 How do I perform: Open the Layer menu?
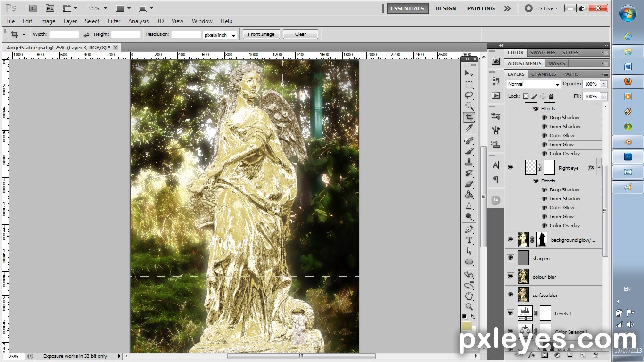(x=70, y=21)
